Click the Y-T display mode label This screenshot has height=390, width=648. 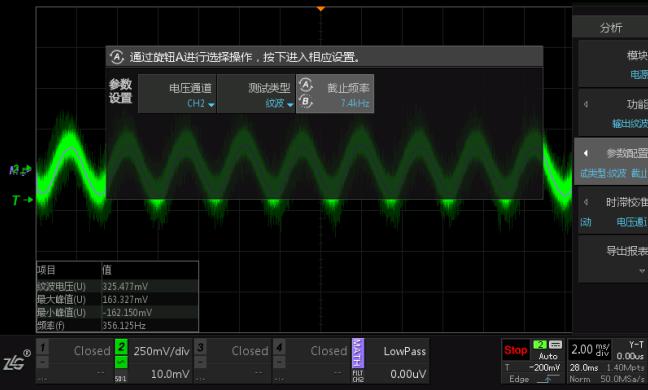click(636, 345)
